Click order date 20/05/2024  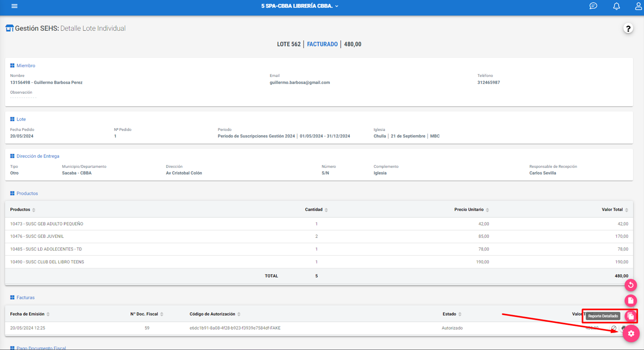point(21,136)
